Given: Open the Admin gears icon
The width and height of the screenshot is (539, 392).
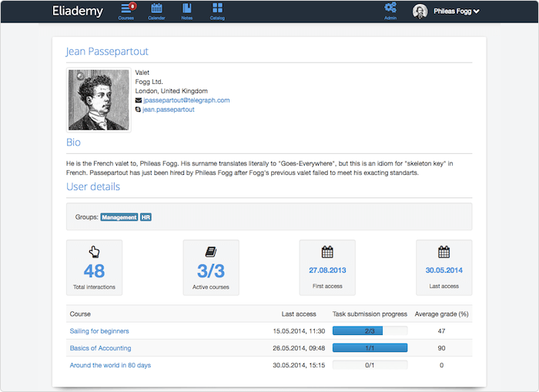Looking at the screenshot, I should click(x=390, y=12).
